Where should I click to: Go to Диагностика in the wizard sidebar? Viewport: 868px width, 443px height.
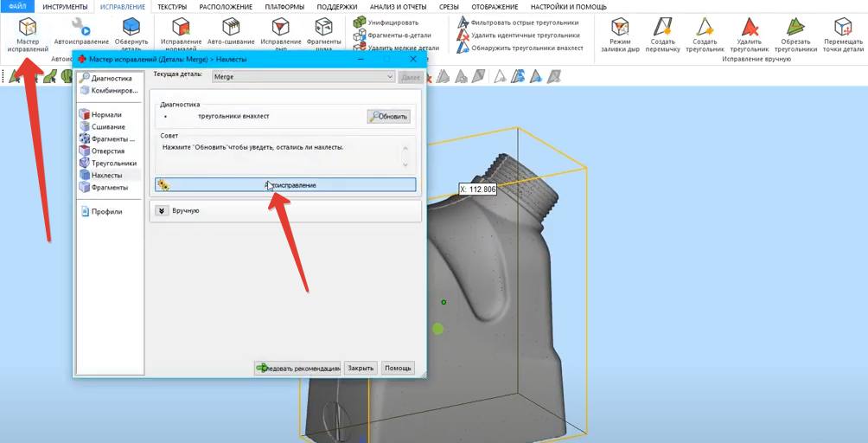[111, 78]
